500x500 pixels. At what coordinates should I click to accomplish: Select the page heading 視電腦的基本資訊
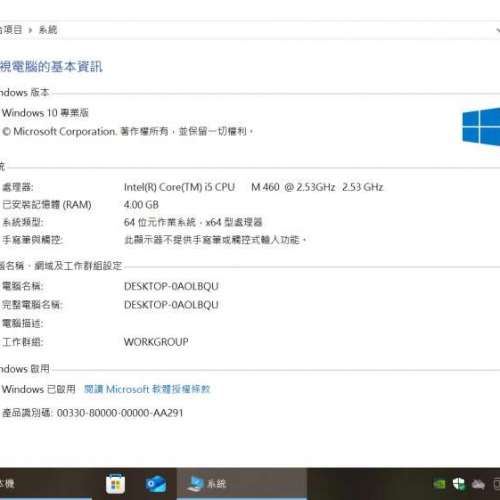(x=51, y=66)
